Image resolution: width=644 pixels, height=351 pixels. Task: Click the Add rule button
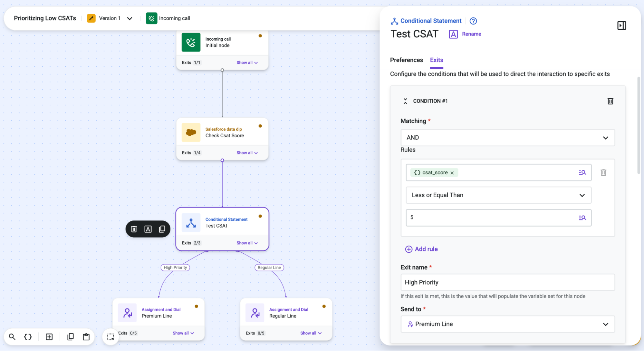coord(421,249)
